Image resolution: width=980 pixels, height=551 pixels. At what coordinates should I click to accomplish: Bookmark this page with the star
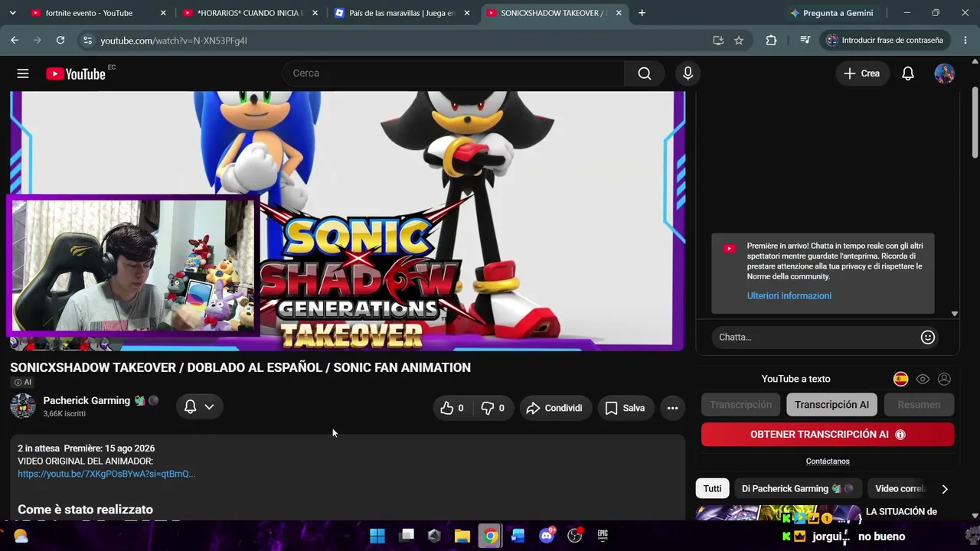click(x=739, y=41)
